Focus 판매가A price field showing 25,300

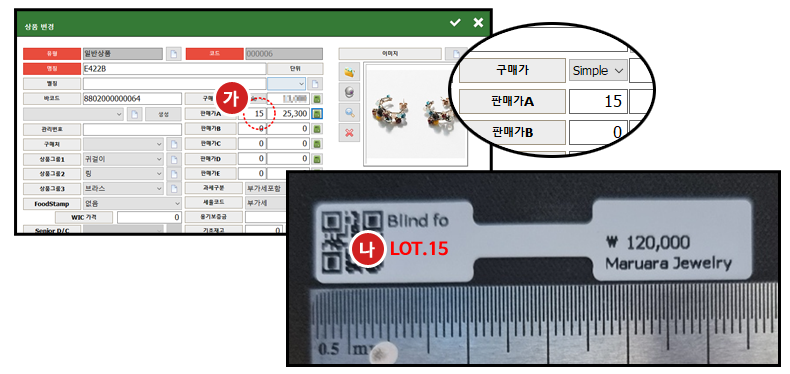click(289, 114)
